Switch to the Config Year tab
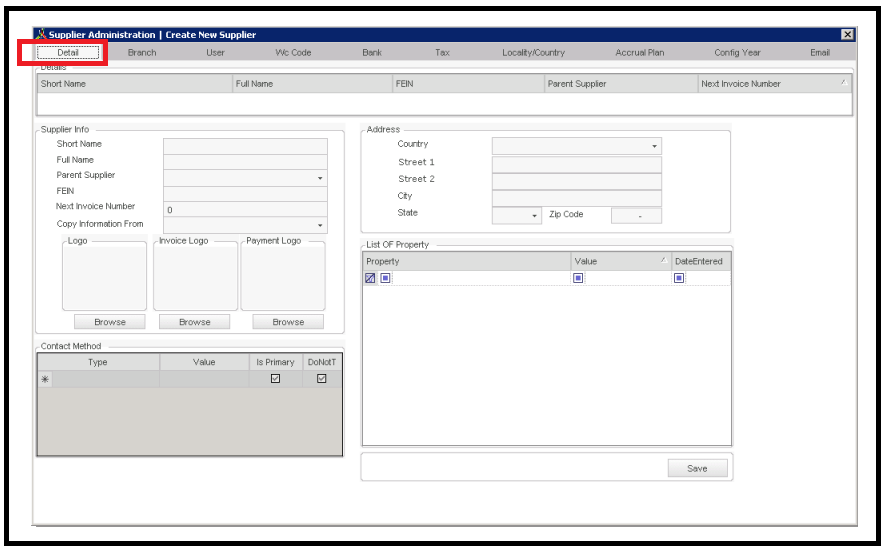The height and width of the screenshot is (554, 885). (x=737, y=52)
